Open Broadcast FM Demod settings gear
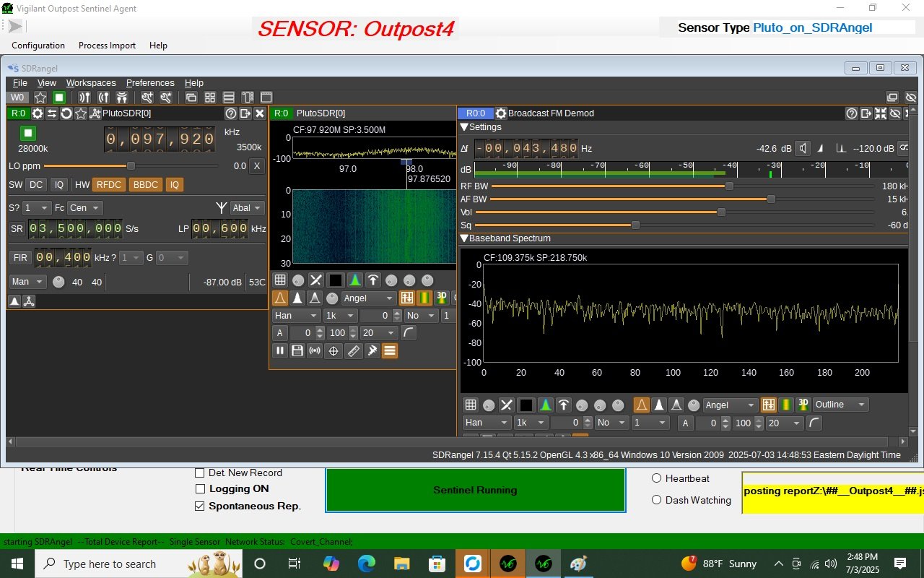The image size is (924, 578). tap(501, 113)
